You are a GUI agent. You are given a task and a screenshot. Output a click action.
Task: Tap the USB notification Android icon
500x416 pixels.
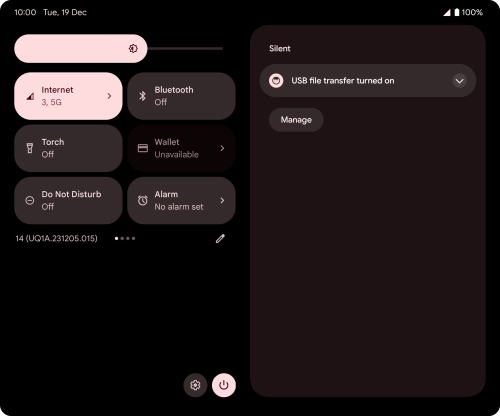coord(276,81)
